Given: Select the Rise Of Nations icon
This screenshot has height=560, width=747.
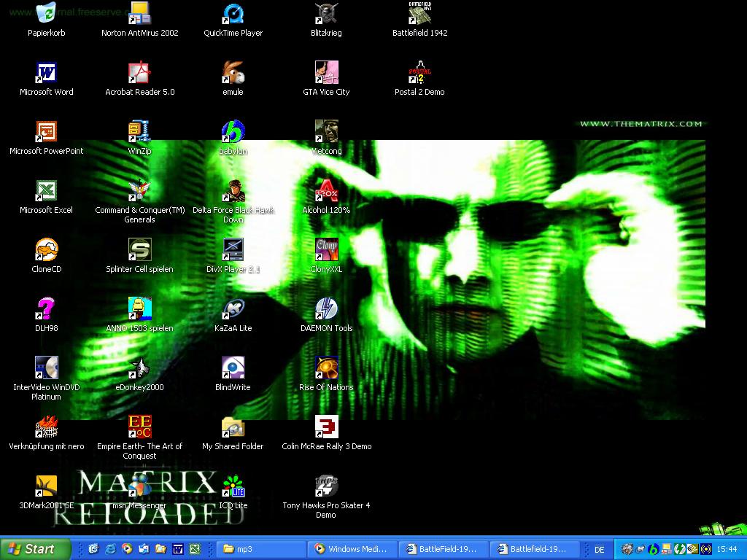Looking at the screenshot, I should pyautogui.click(x=326, y=367).
